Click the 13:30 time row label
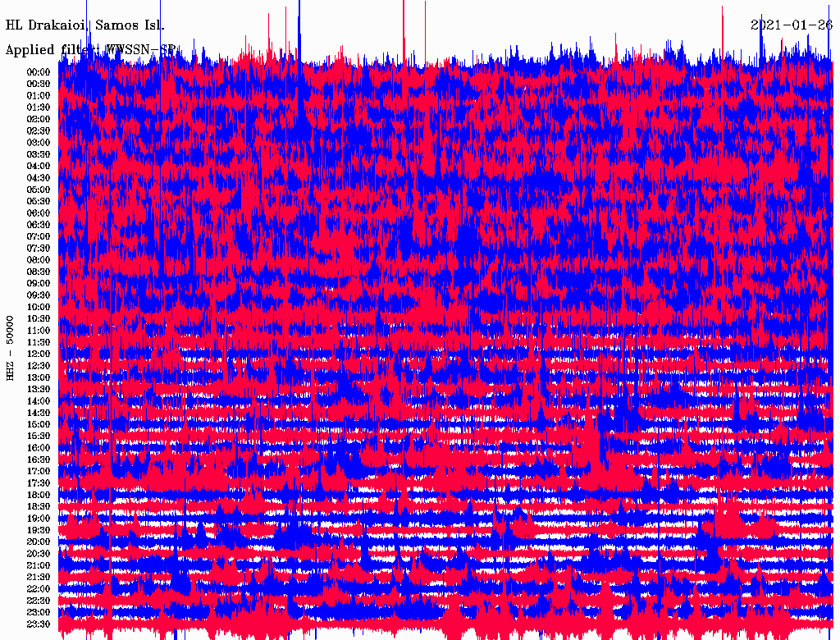 39,389
